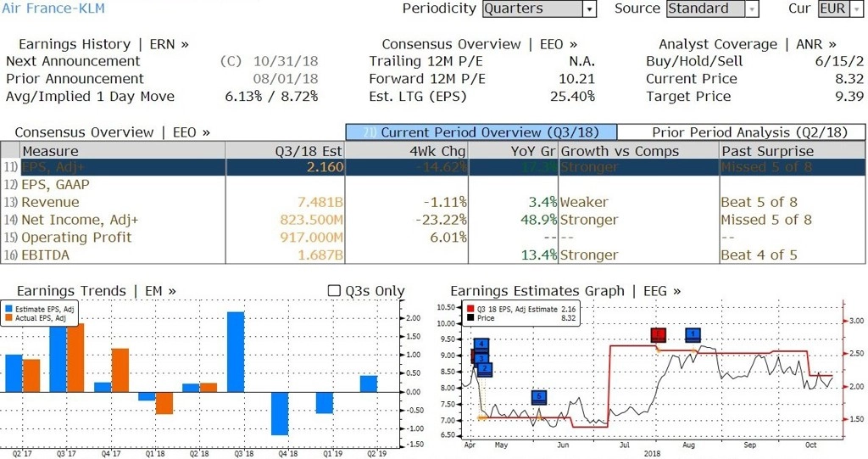Click the blue news marker numbered 5
Screen dimensions: 868x459
click(538, 397)
